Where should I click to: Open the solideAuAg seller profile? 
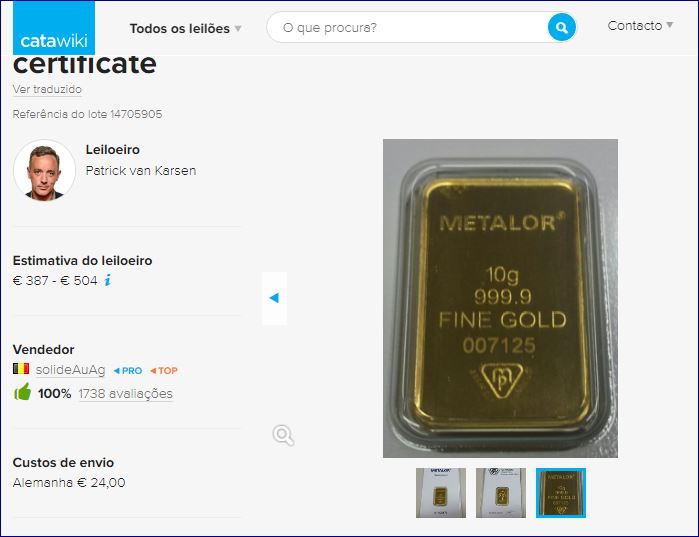70,370
